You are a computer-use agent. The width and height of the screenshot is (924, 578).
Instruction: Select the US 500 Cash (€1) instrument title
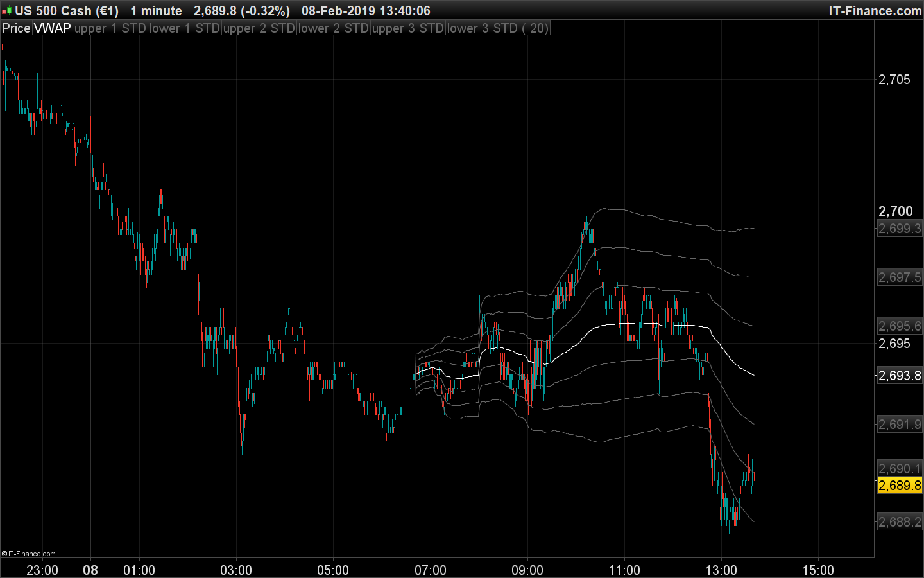coord(67,11)
